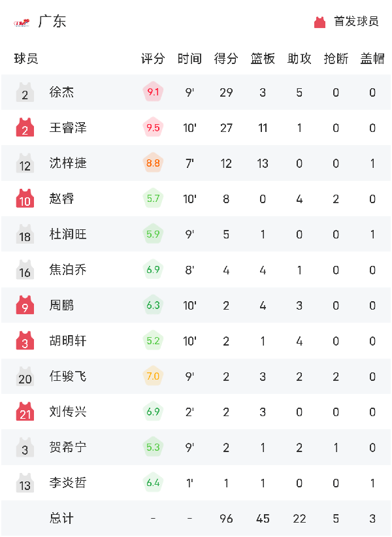The width and height of the screenshot is (392, 537).
Task: Click the yellow 7.0 rating badge
Action: pos(153,376)
